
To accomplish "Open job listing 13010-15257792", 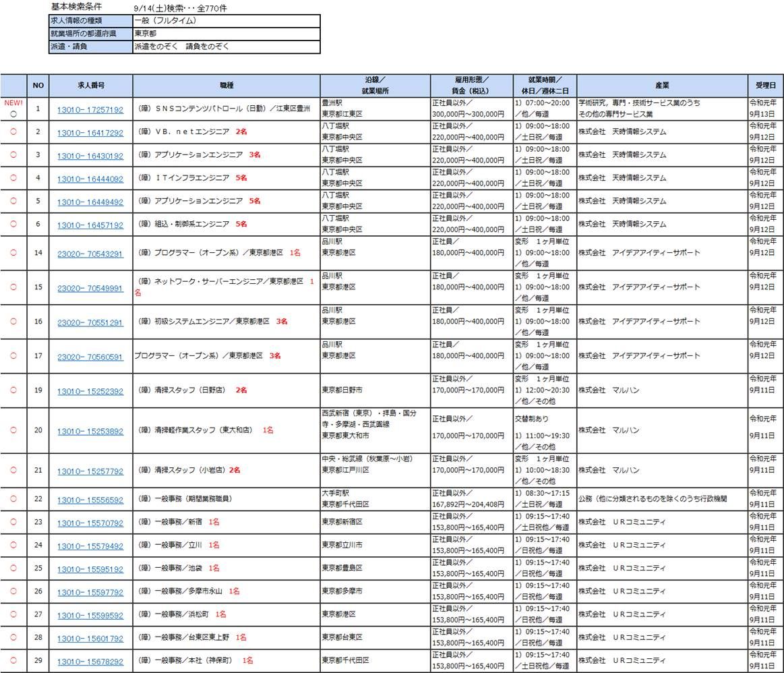I will click(x=90, y=471).
